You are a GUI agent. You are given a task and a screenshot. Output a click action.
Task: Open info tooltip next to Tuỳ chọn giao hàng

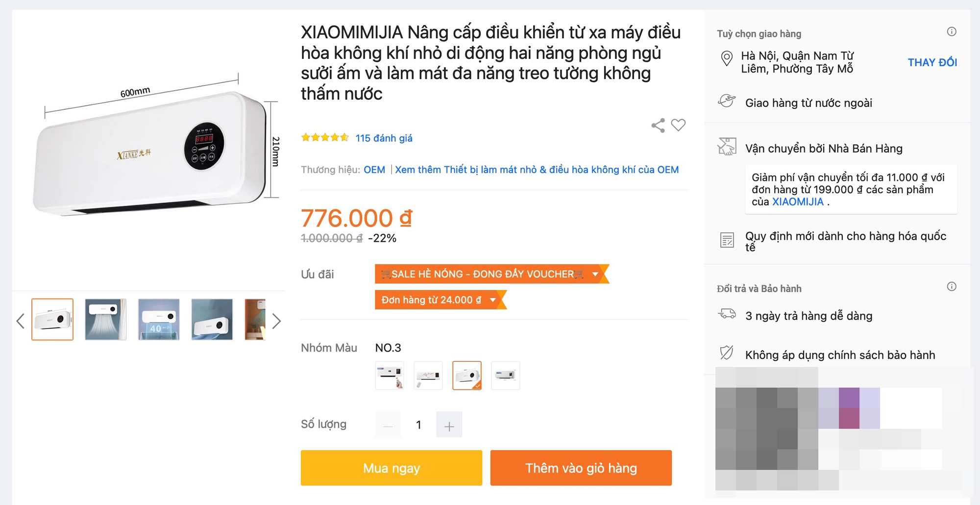tap(952, 31)
